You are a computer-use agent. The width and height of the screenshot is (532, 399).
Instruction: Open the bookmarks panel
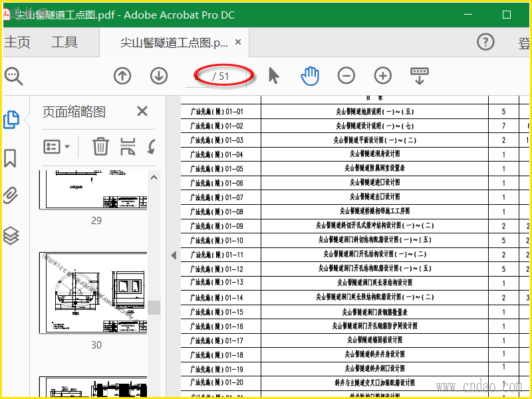tap(10, 158)
